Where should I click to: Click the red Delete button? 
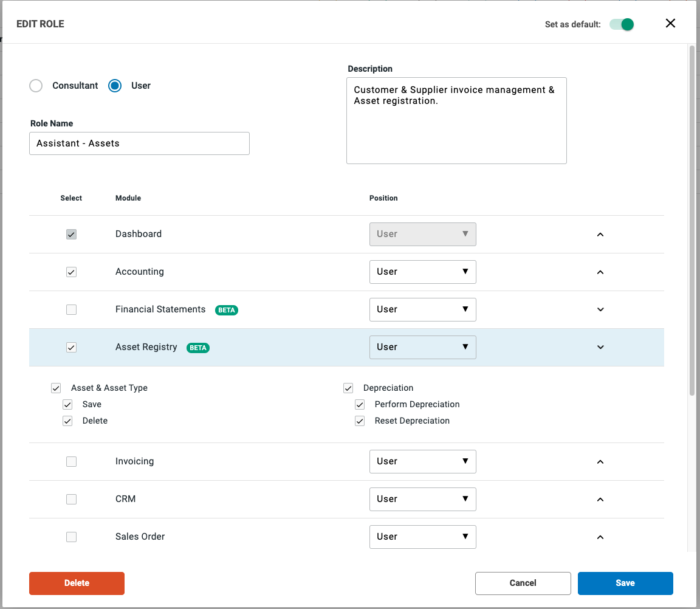(77, 583)
